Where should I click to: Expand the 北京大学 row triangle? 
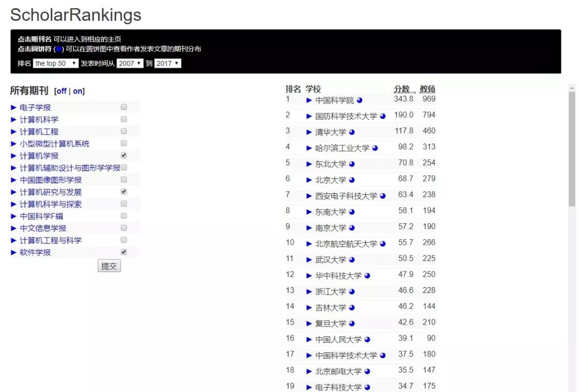309,180
